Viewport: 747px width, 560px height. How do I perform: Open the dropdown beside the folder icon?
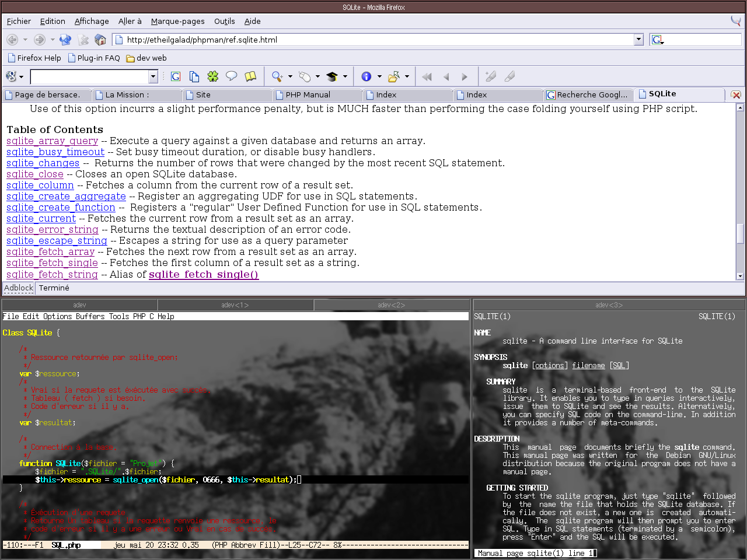coord(407,76)
